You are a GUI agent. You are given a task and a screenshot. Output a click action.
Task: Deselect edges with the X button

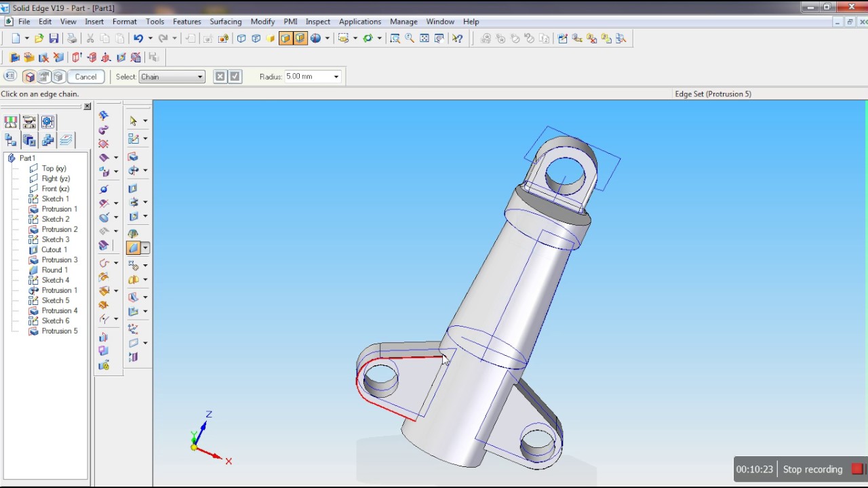220,77
